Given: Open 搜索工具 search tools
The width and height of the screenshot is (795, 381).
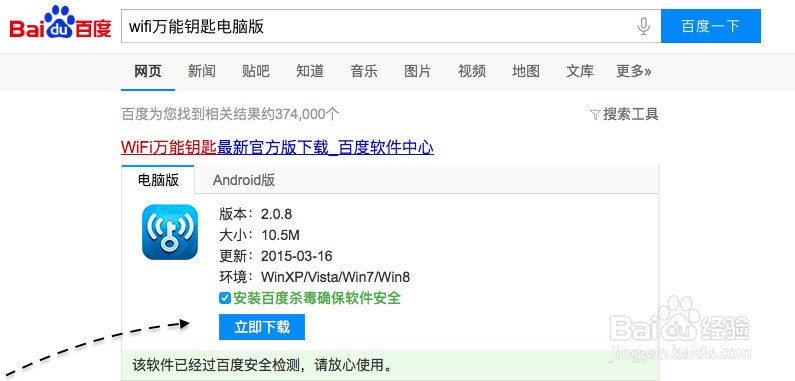Looking at the screenshot, I should [x=631, y=115].
